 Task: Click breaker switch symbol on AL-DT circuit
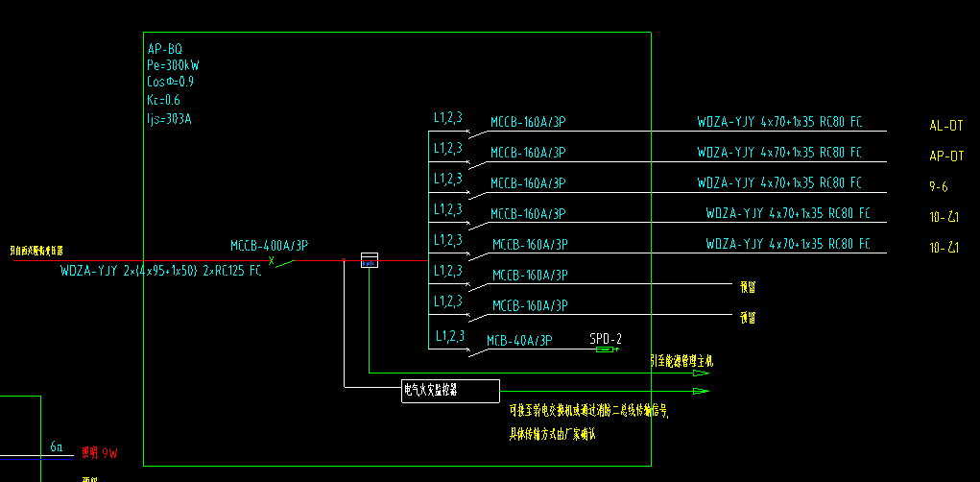(477, 133)
